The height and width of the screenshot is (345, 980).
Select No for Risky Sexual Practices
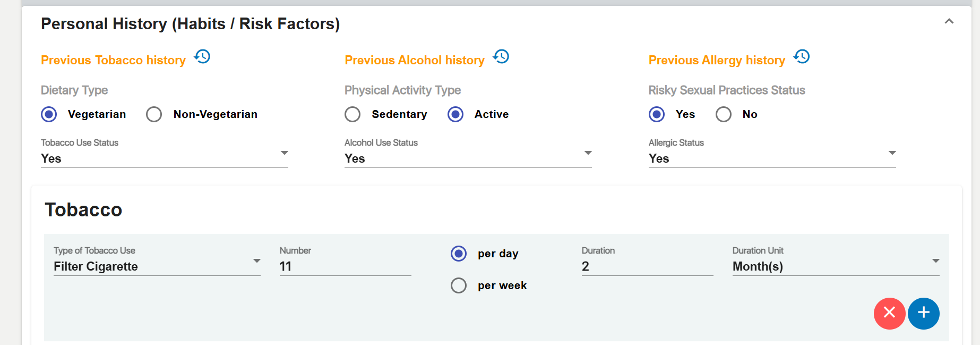click(724, 114)
